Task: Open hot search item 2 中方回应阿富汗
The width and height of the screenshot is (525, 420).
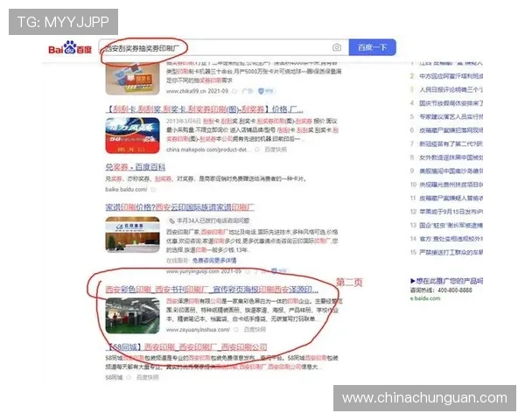Action: click(451, 76)
